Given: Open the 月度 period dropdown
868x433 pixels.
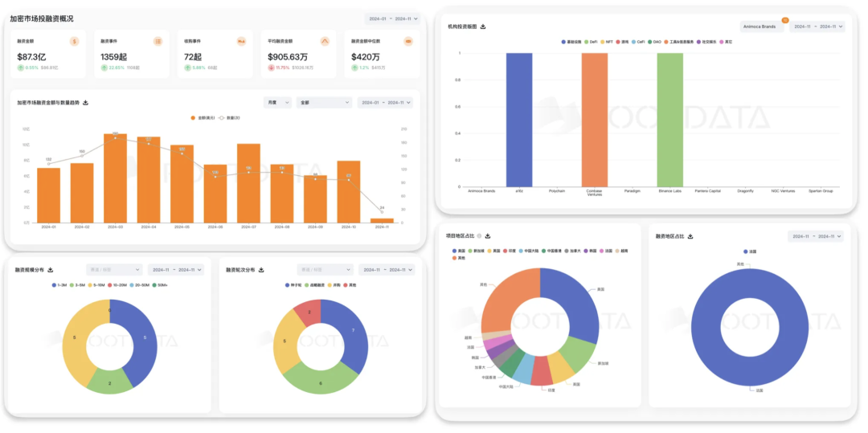Looking at the screenshot, I should pyautogui.click(x=277, y=103).
